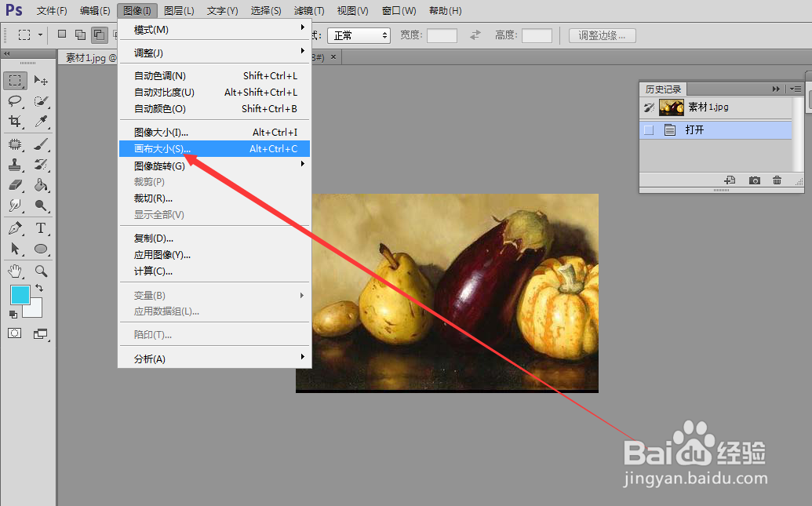Swap foreground and background colors
This screenshot has height=506, width=812.
39,288
